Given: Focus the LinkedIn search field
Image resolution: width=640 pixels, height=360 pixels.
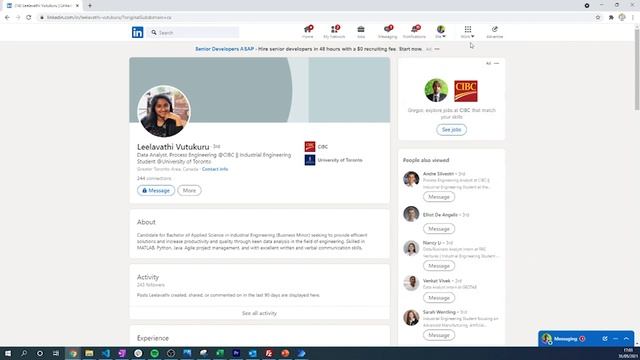Looking at the screenshot, I should point(194,32).
